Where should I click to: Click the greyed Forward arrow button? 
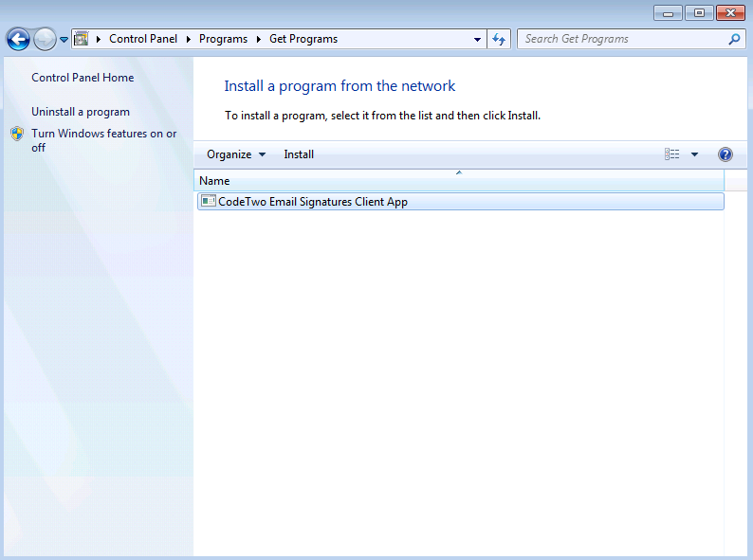45,39
